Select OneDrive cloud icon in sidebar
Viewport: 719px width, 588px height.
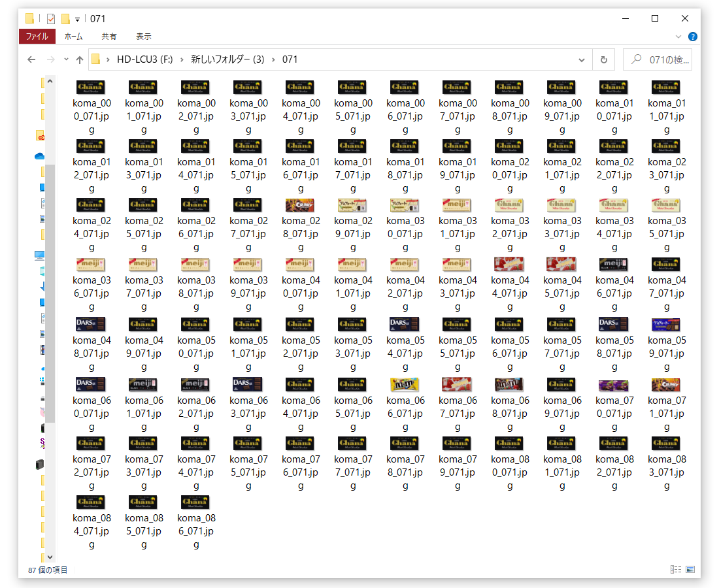[x=39, y=156]
